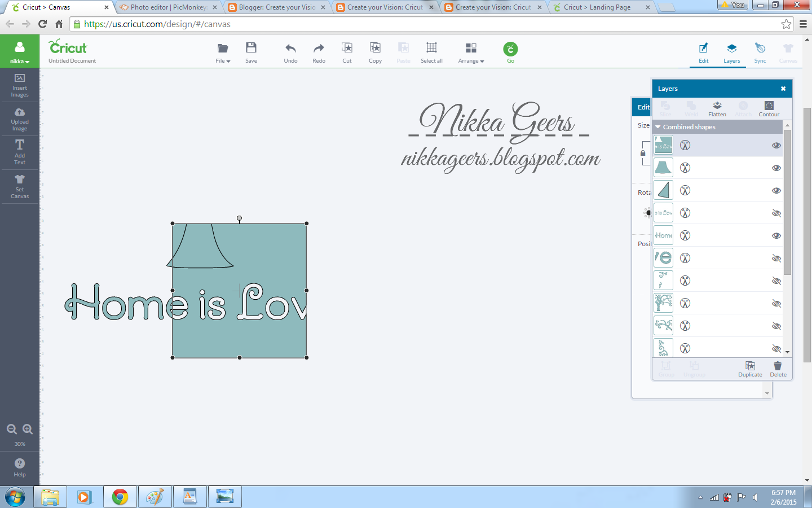Use the Add Text tool

(x=20, y=152)
